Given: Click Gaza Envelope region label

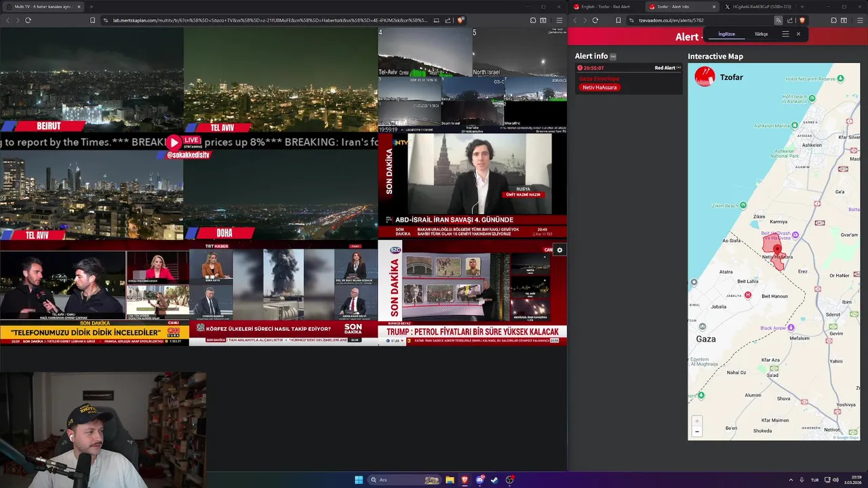Looking at the screenshot, I should 599,79.
